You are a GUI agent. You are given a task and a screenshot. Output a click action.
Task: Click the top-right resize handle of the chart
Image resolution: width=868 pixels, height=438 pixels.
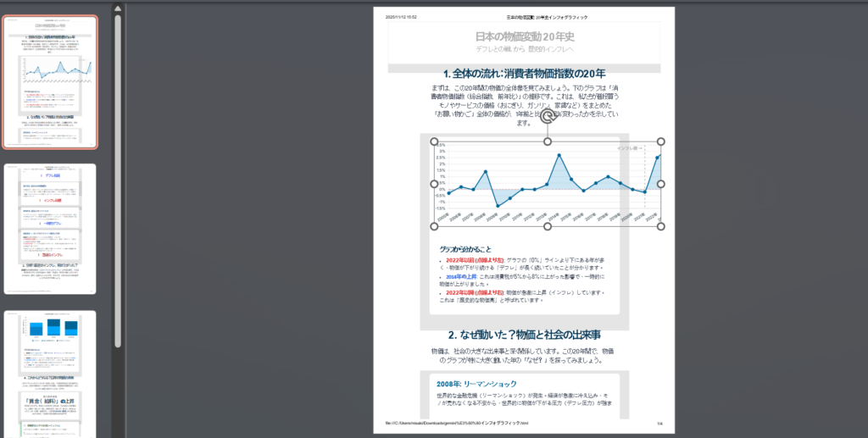tap(661, 141)
